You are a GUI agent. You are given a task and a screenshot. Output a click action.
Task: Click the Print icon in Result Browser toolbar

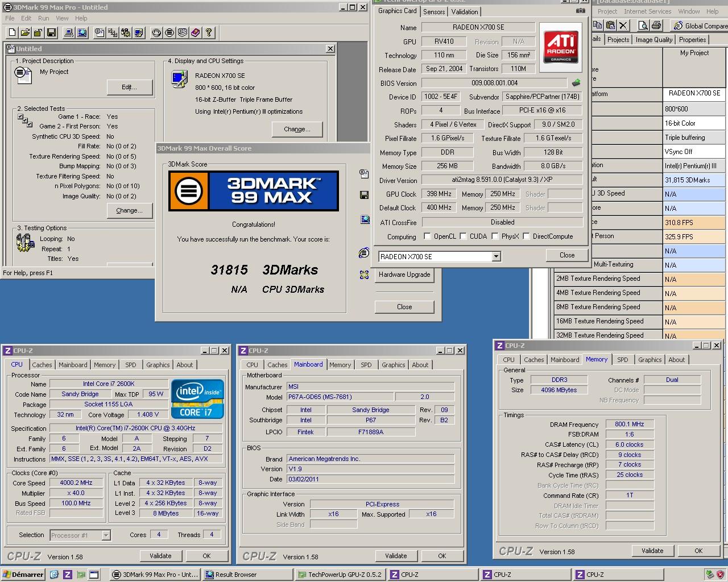point(656,25)
